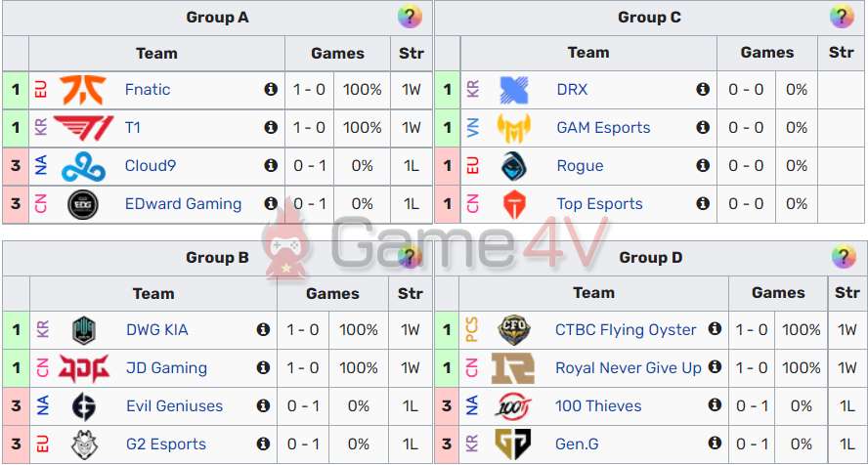868x465 pixels.
Task: Go to the G2 Esports page
Action: coord(166,444)
